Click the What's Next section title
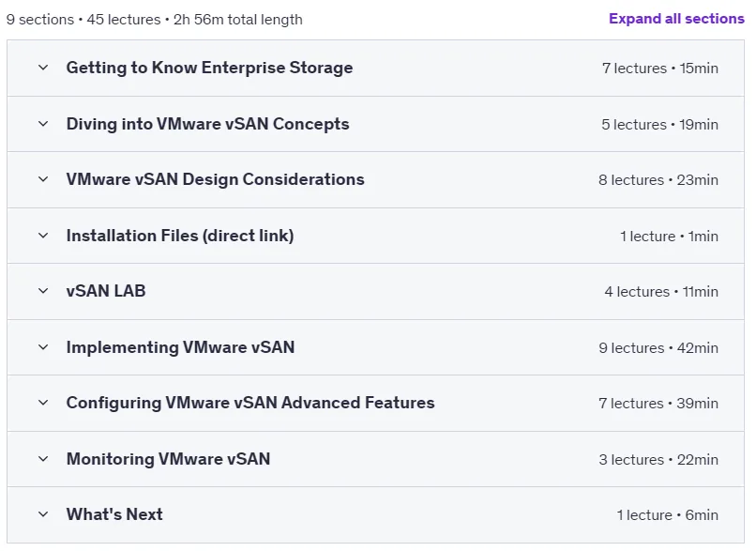 pyautogui.click(x=114, y=514)
